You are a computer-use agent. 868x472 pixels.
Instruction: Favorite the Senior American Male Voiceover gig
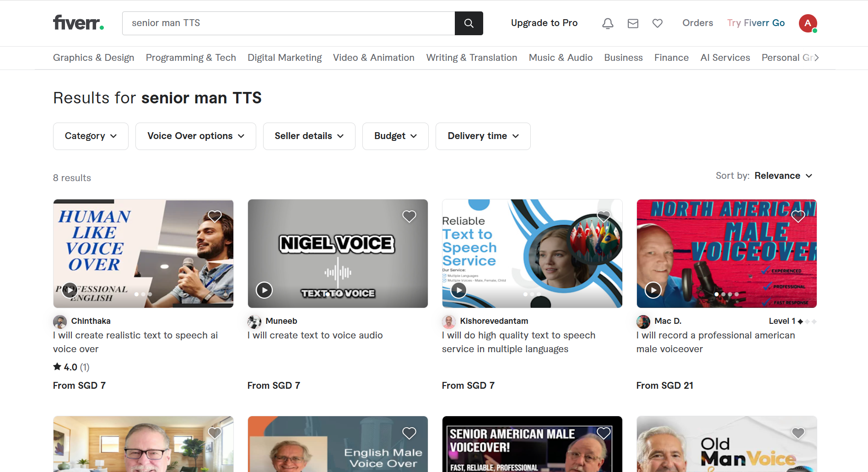(x=604, y=433)
